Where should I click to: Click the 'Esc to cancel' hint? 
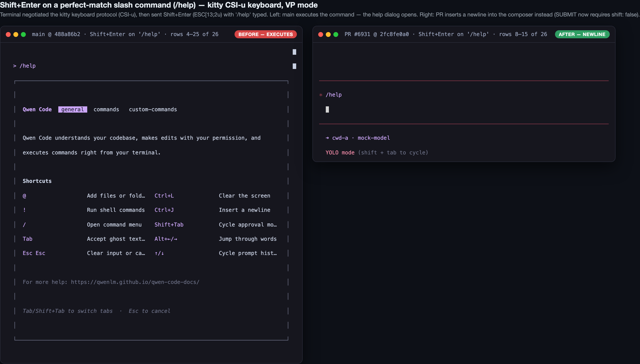pos(150,311)
